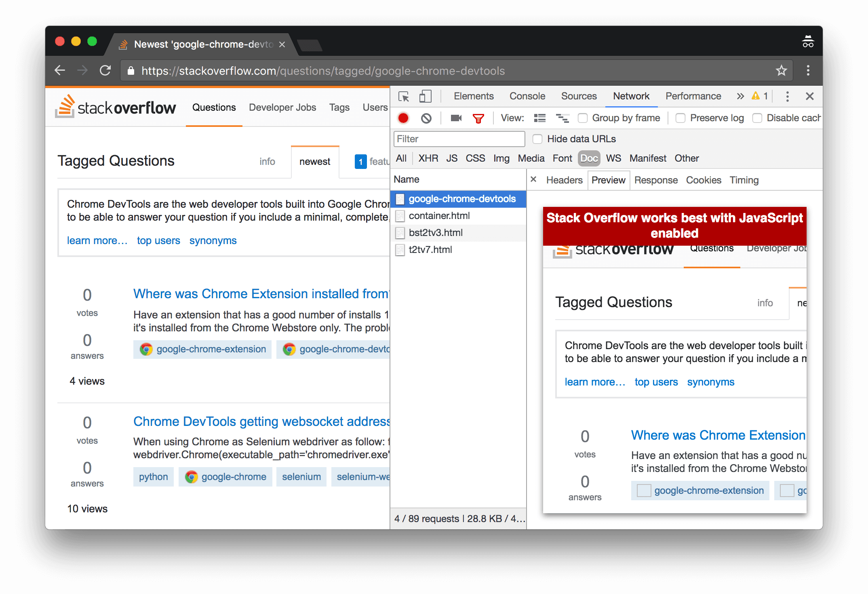Screen dimensions: 868x594
Task: Open the Filter input field
Action: [460, 139]
